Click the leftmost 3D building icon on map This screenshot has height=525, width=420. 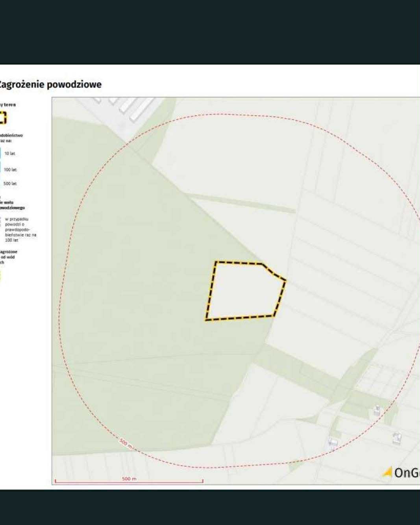tap(333, 443)
